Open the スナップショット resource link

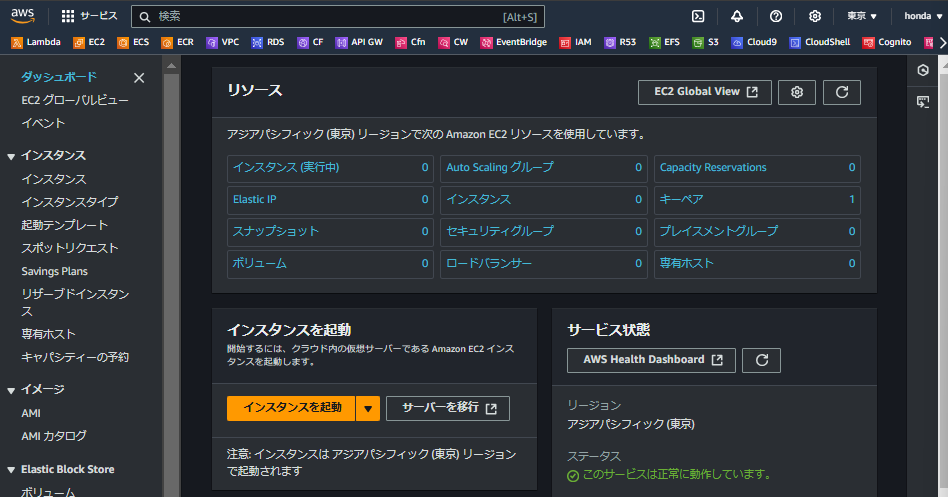tap(276, 232)
